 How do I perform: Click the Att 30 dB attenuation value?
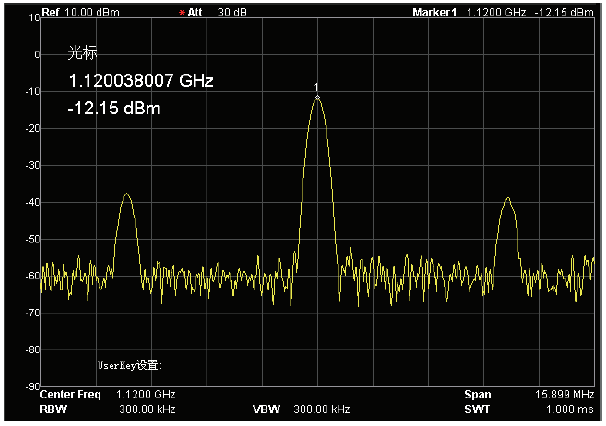(x=232, y=12)
